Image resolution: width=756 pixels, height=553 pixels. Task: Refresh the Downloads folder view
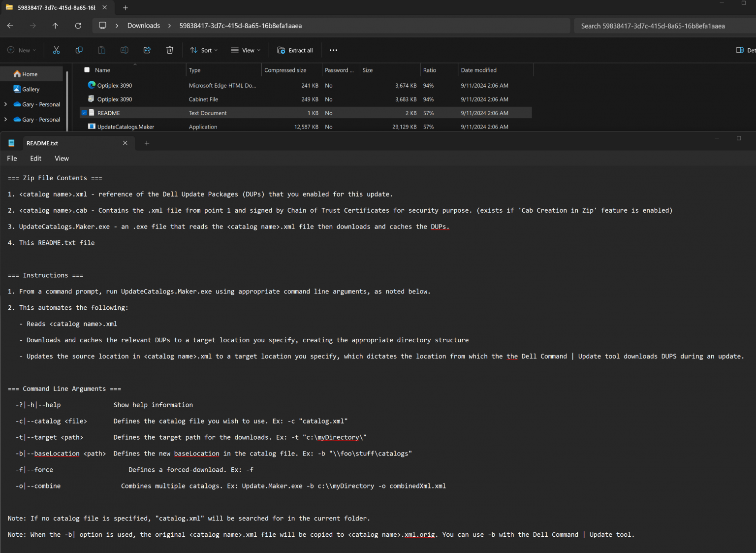[78, 26]
